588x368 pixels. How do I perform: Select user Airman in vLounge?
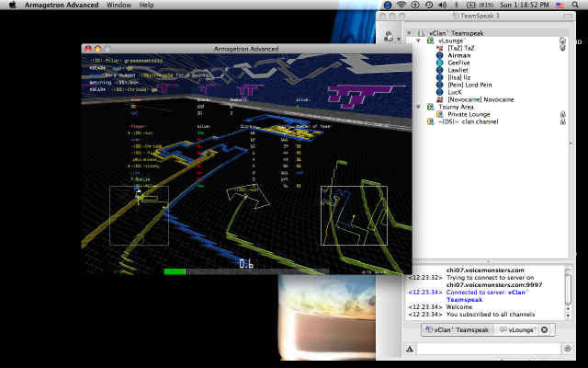(x=461, y=55)
